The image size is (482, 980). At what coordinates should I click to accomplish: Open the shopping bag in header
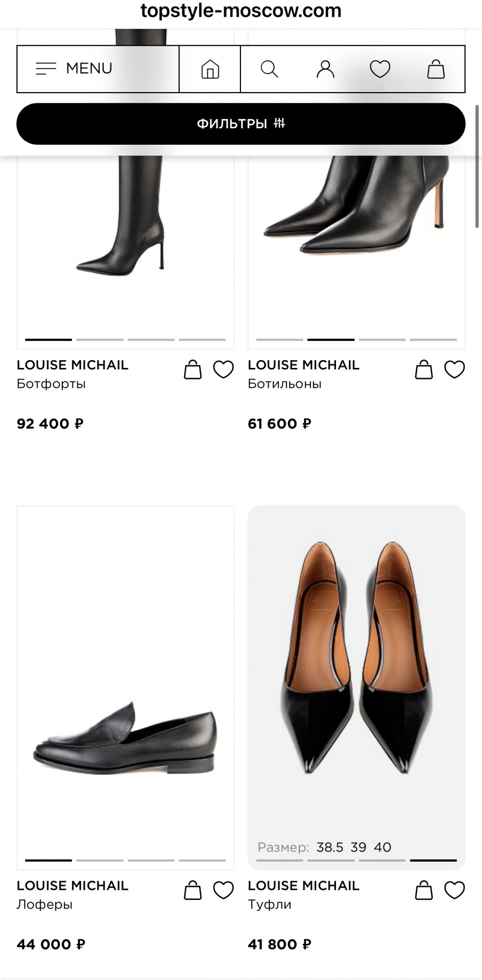(x=436, y=69)
